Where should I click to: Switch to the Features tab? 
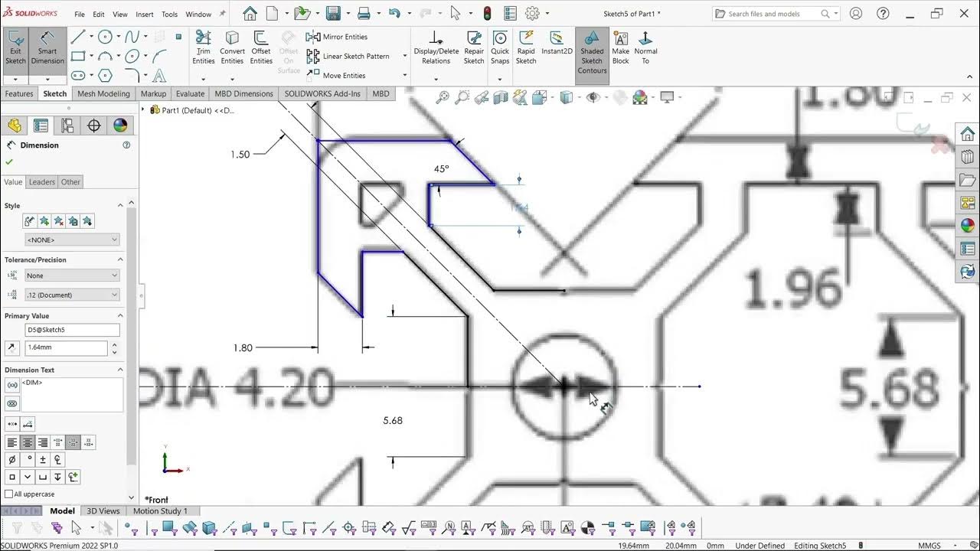[19, 93]
